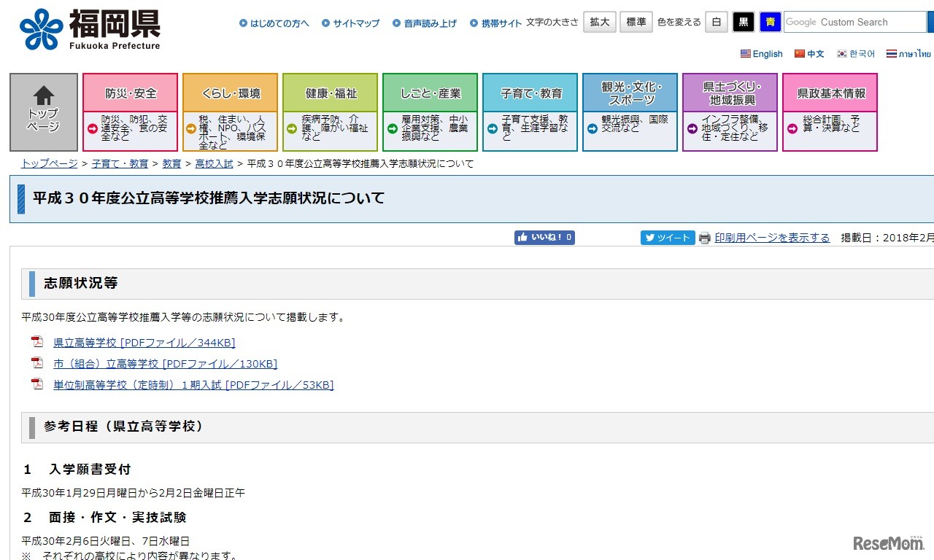
Task: Switch page colors to 白 (white)
Action: (x=715, y=22)
